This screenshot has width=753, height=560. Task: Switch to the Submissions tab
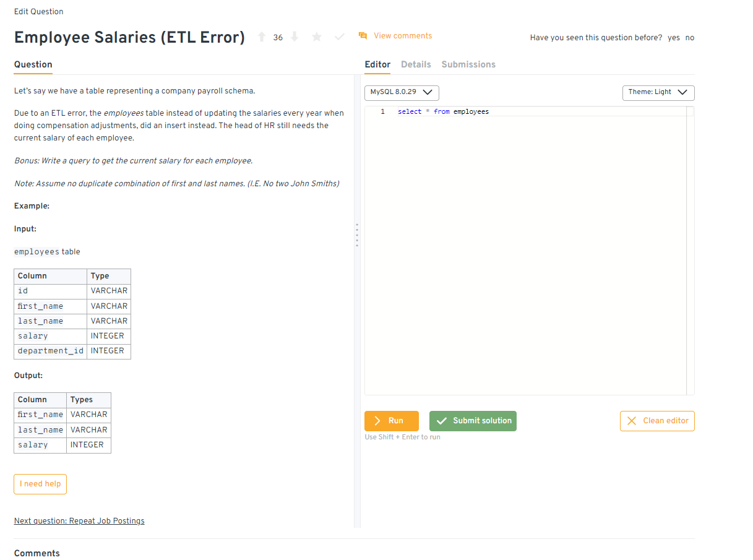[468, 64]
